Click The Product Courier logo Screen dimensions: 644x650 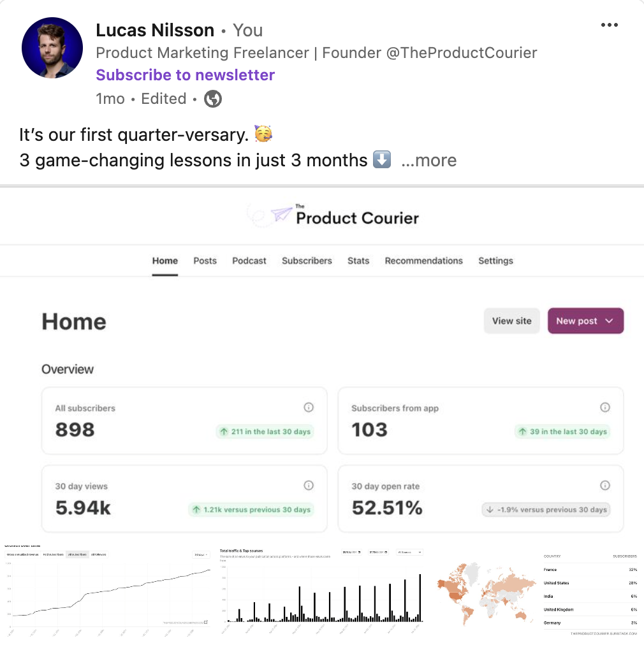pyautogui.click(x=333, y=215)
